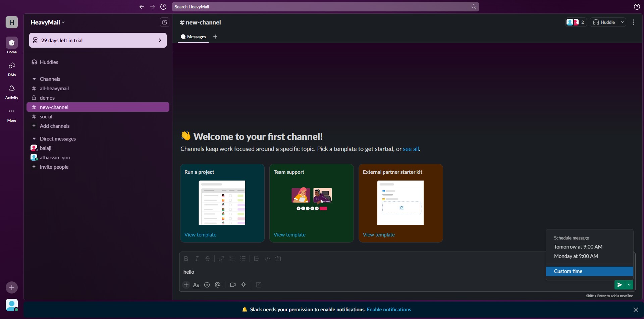This screenshot has height=319, width=644.
Task: Open Huddles in the sidebar
Action: pos(98,62)
